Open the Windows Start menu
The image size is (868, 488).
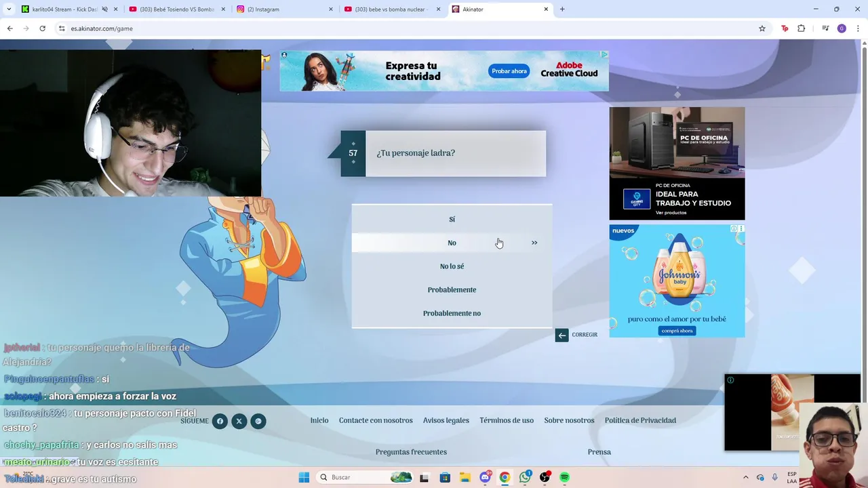click(x=304, y=477)
